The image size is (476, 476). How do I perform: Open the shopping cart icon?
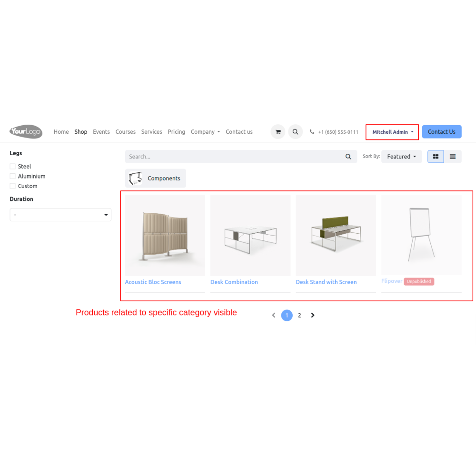(278, 132)
